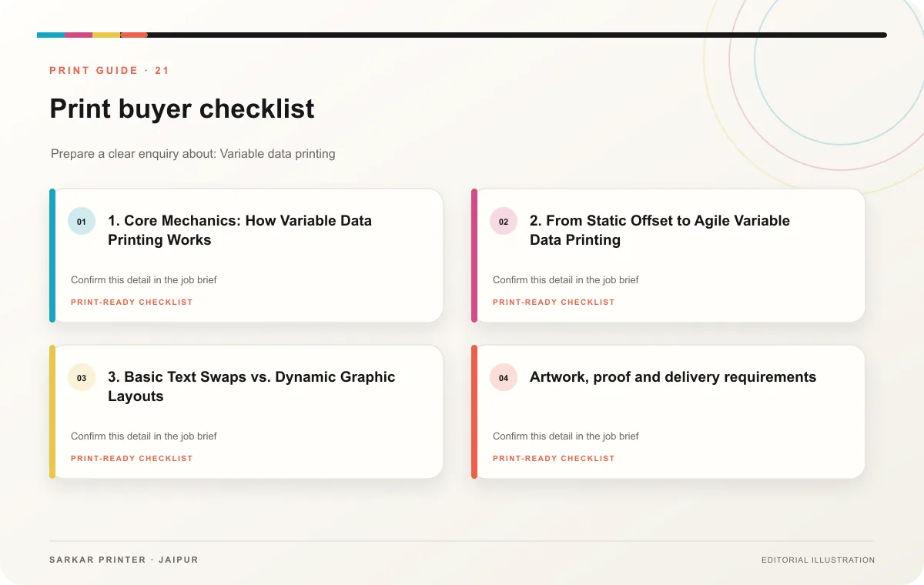Click PRINT-READY CHECKLIST in the Artwork card

click(x=554, y=458)
